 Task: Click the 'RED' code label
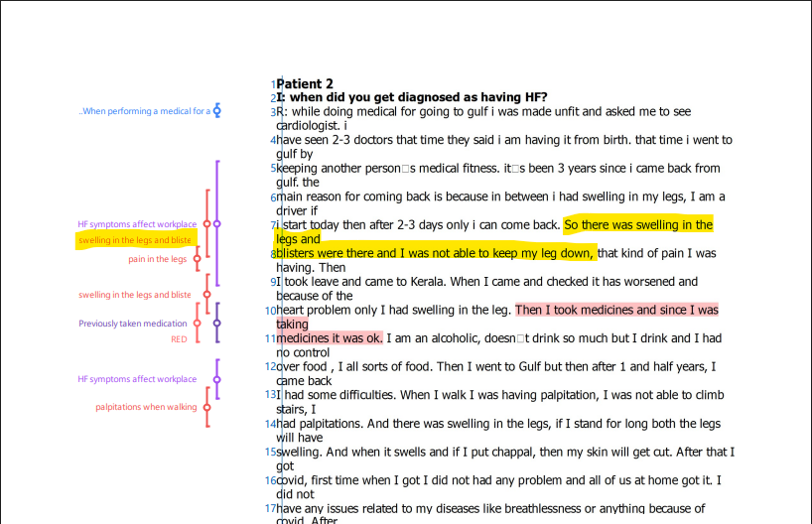coord(179,339)
